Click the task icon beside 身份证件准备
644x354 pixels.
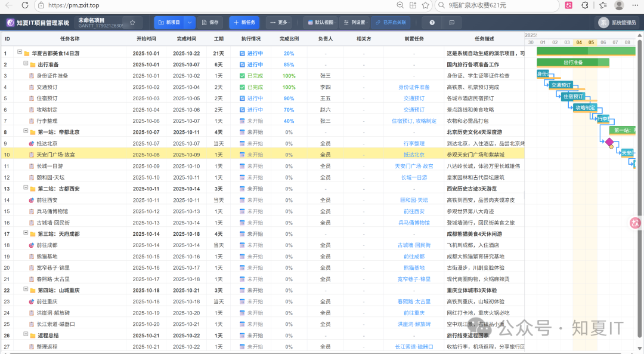click(x=32, y=76)
